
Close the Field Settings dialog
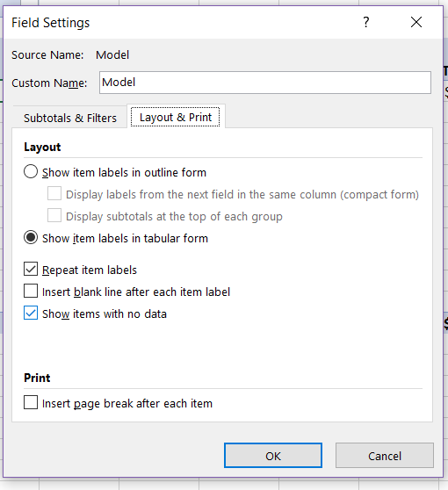[x=416, y=22]
